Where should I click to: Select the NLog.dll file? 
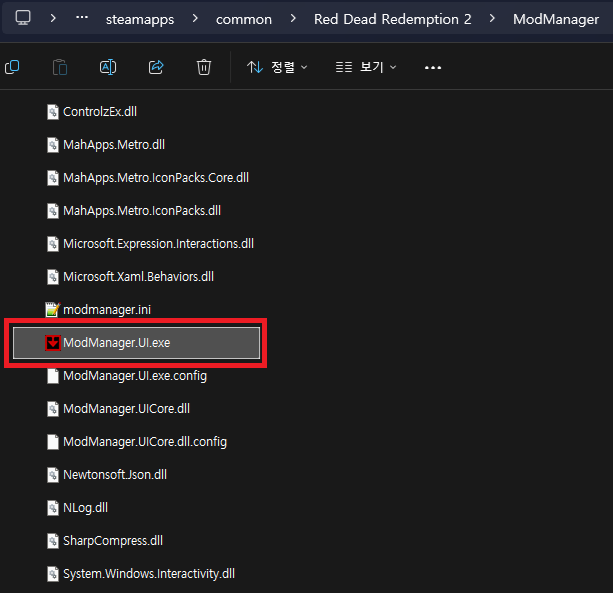tap(85, 508)
